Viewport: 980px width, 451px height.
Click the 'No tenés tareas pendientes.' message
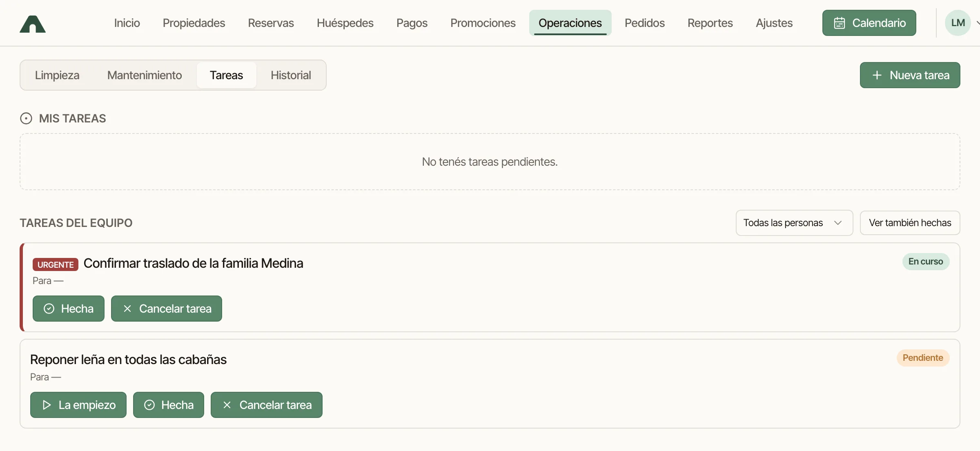[x=490, y=162]
